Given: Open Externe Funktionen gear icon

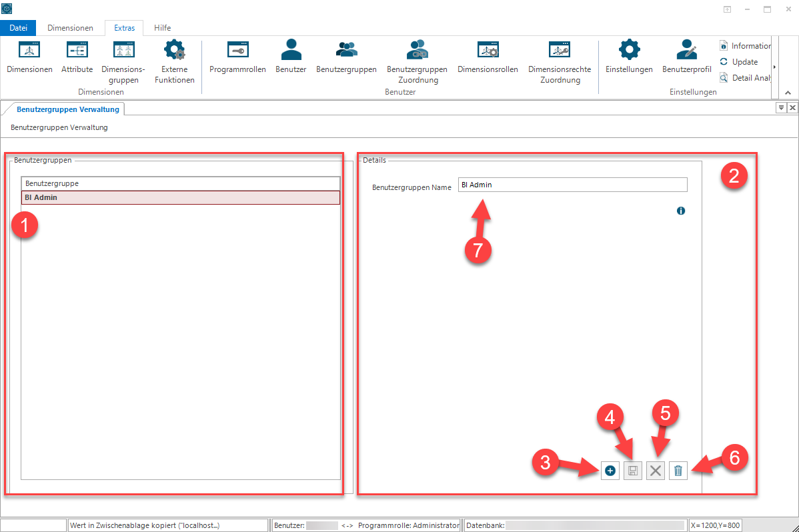Looking at the screenshot, I should (174, 50).
